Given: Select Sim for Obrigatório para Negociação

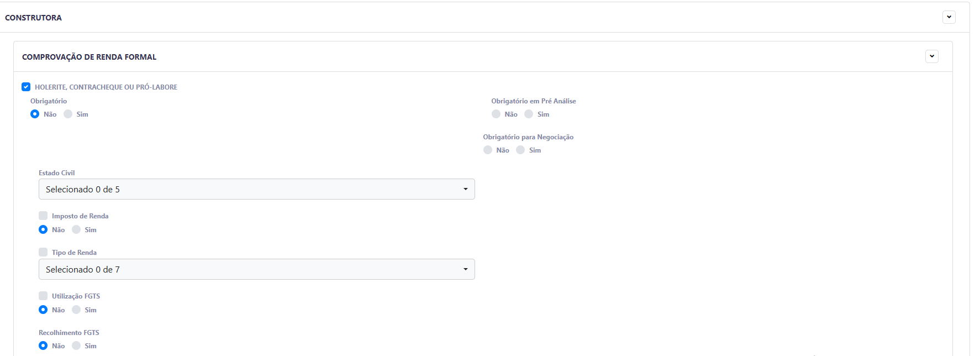Looking at the screenshot, I should (x=520, y=150).
